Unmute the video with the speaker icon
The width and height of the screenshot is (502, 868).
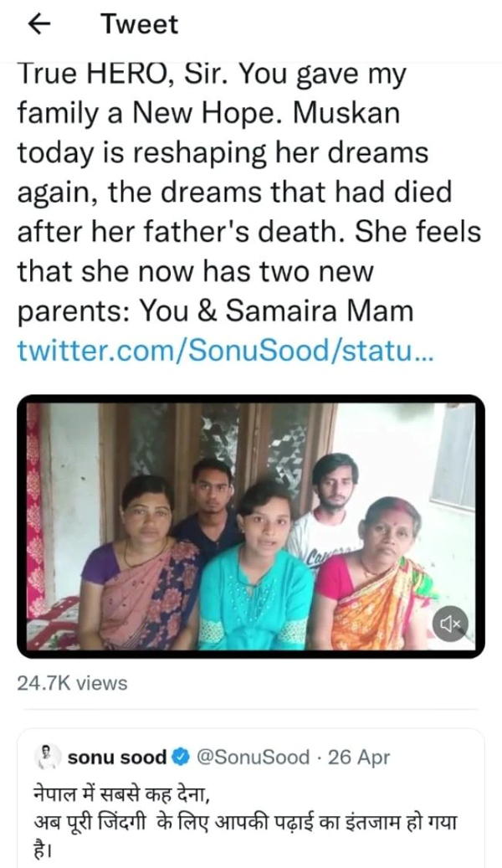tap(450, 623)
